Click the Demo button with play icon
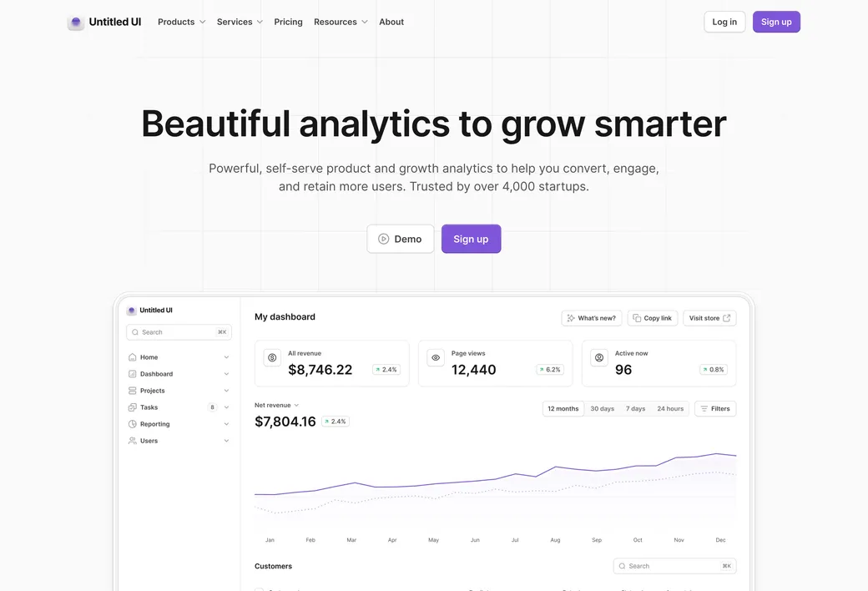This screenshot has width=868, height=591. click(x=401, y=239)
